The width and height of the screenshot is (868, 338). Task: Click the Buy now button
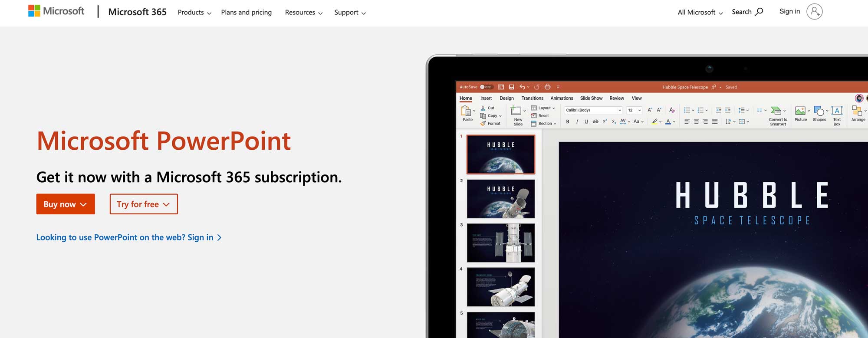(x=66, y=204)
